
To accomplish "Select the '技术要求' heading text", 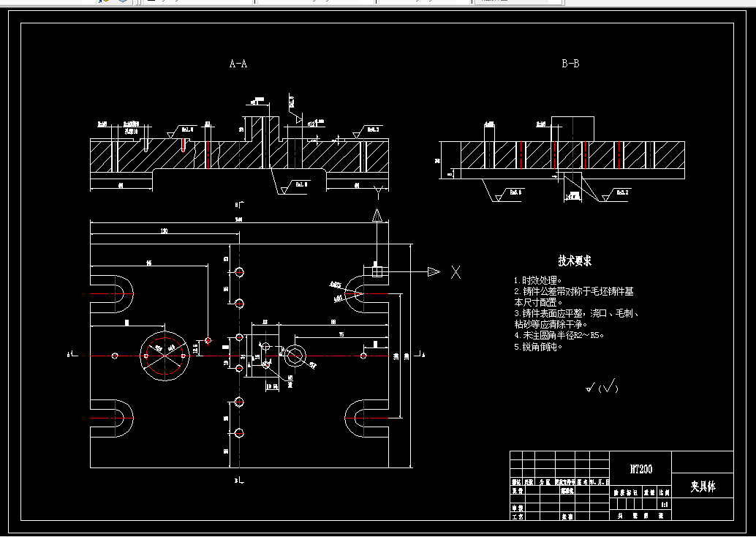I will (x=575, y=261).
